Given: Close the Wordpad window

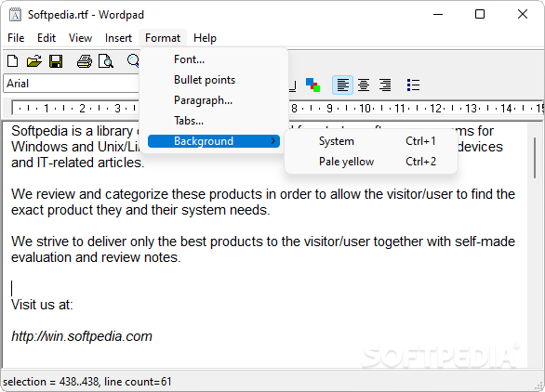Looking at the screenshot, I should coord(523,14).
